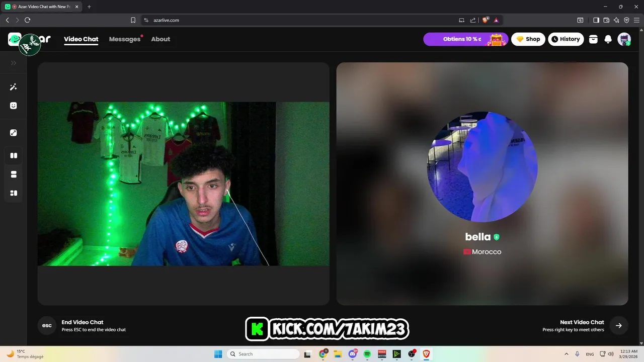Open Spotify from the taskbar
The image size is (644, 362).
pos(367,354)
